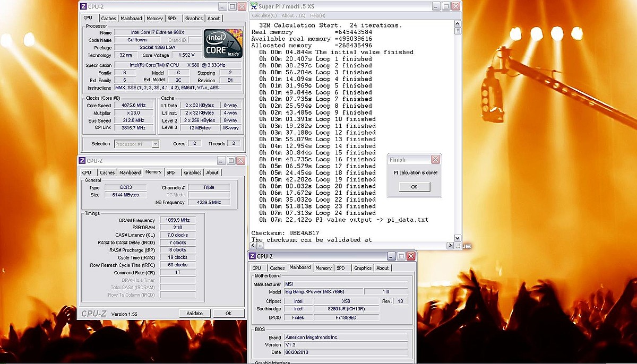
Task: Open the Calculate(C) menu in Super PI
Action: click(x=264, y=15)
